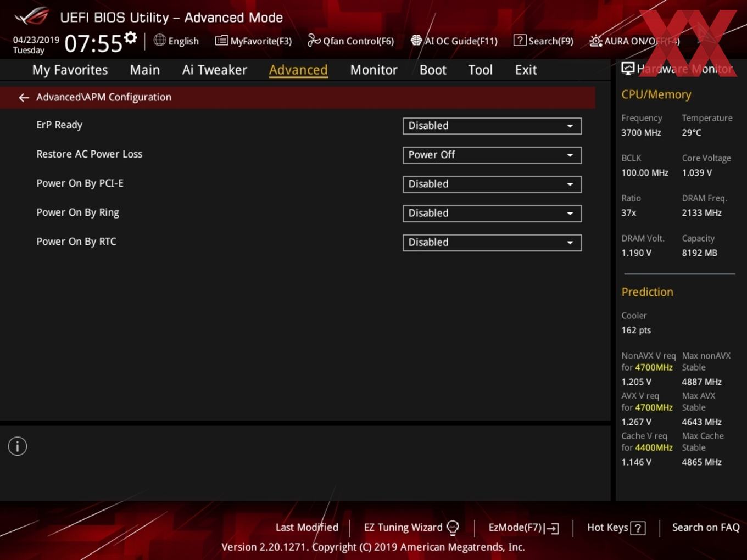The height and width of the screenshot is (560, 747).
Task: Open the Boot tab
Action: pyautogui.click(x=433, y=70)
